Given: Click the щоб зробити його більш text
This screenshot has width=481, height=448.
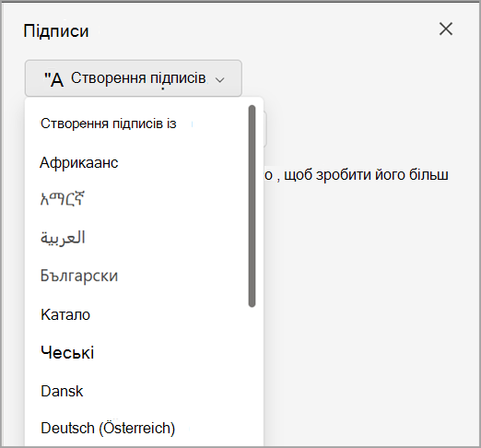Looking at the screenshot, I should pyautogui.click(x=366, y=175).
